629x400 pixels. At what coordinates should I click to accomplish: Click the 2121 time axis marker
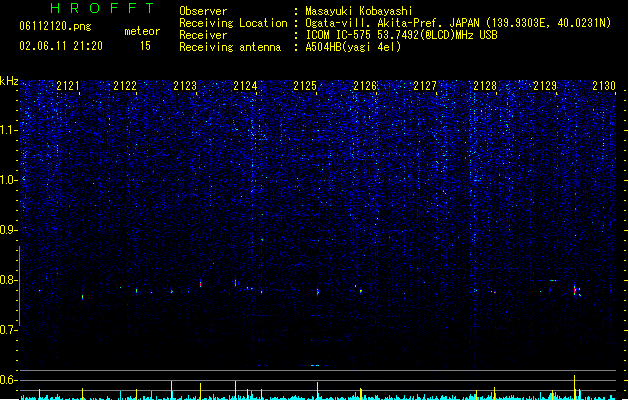pos(68,86)
